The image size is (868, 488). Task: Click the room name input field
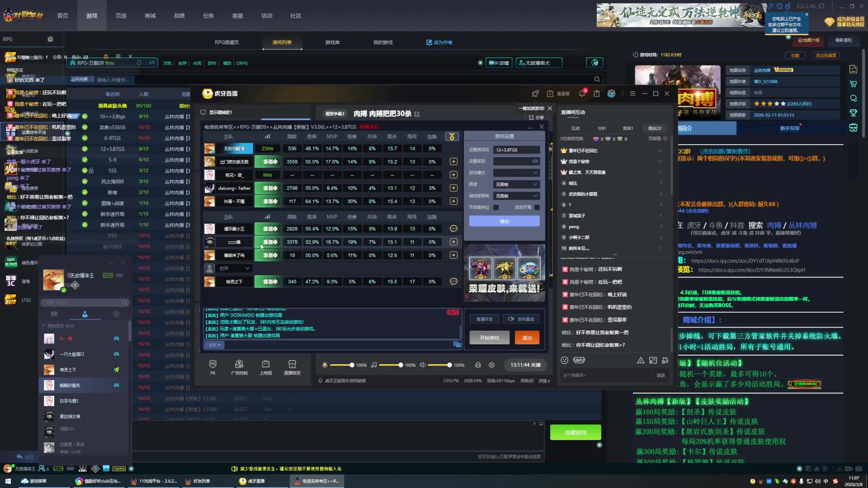[516, 150]
